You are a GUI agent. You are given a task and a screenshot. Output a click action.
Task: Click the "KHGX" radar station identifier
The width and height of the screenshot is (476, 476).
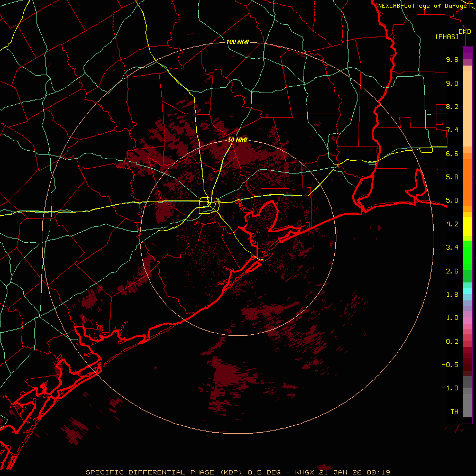tap(305, 472)
